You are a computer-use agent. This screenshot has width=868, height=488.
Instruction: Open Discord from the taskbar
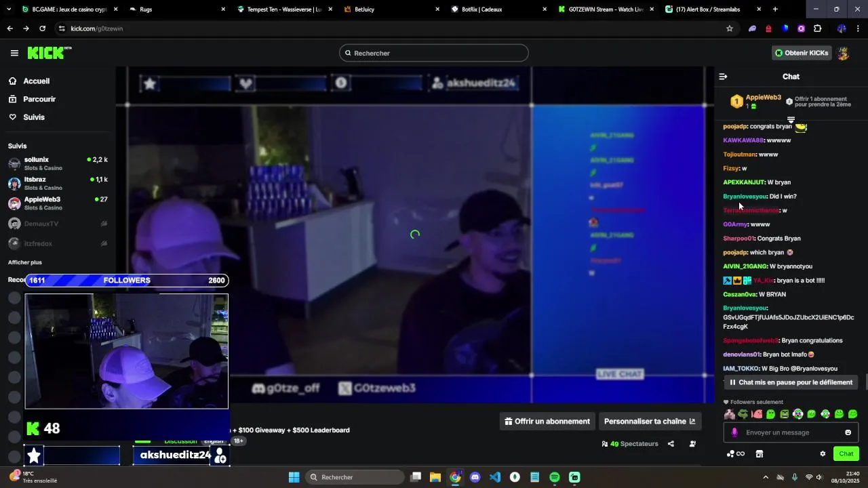pyautogui.click(x=475, y=477)
